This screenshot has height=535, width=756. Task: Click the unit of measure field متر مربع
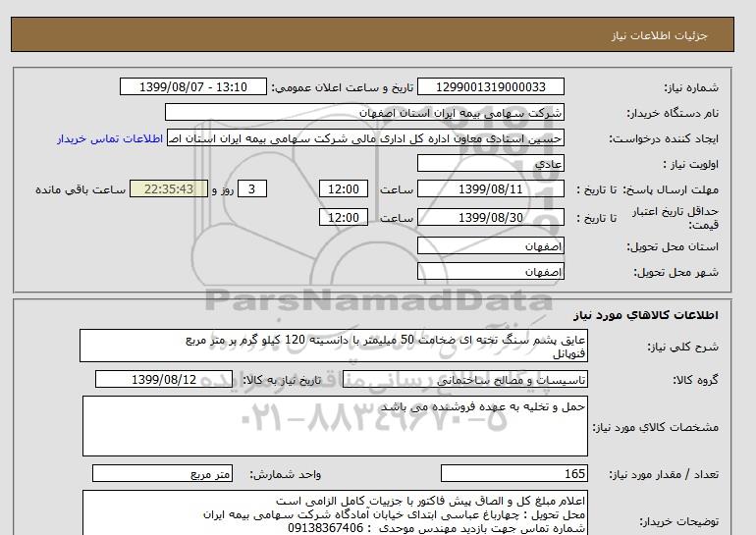click(162, 474)
